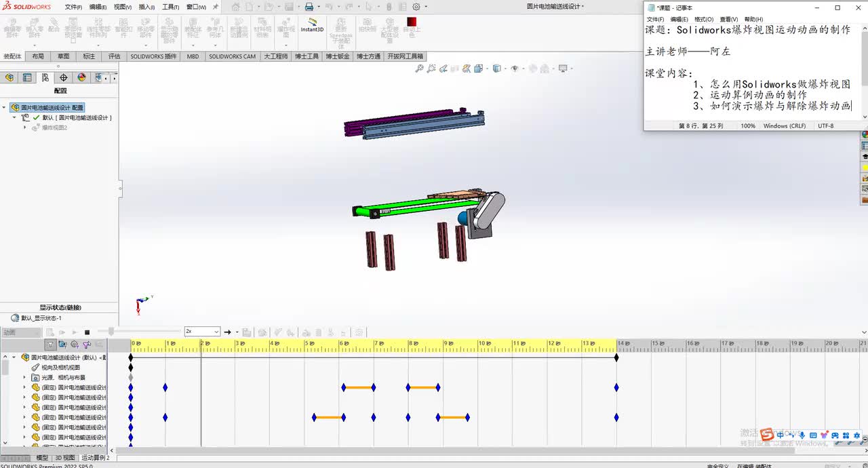Switch to the SOLIDWORKS CAM tab
The width and height of the screenshot is (868, 468).
[232, 56]
